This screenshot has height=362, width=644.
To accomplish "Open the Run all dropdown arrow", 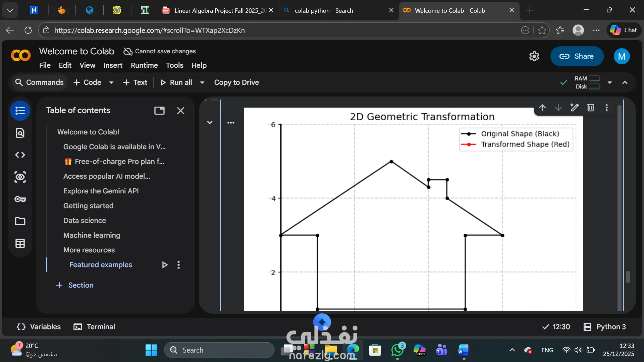I will pos(202,82).
